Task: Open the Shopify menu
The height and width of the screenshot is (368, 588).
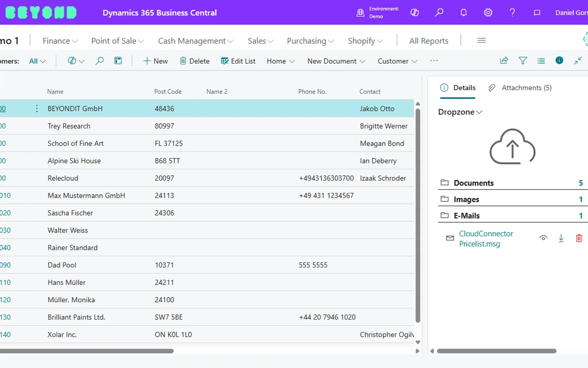Action: coord(365,41)
